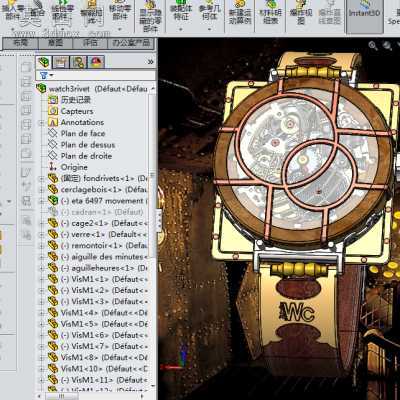This screenshot has height=400, width=400.
Task: Click Reference Geometry (参考几何体) tool
Action: click(210, 10)
